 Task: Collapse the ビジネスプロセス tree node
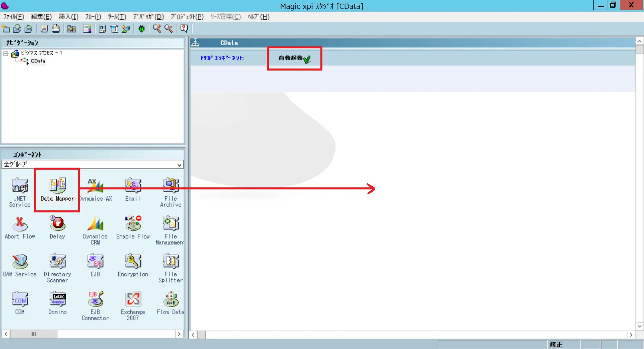click(x=6, y=54)
